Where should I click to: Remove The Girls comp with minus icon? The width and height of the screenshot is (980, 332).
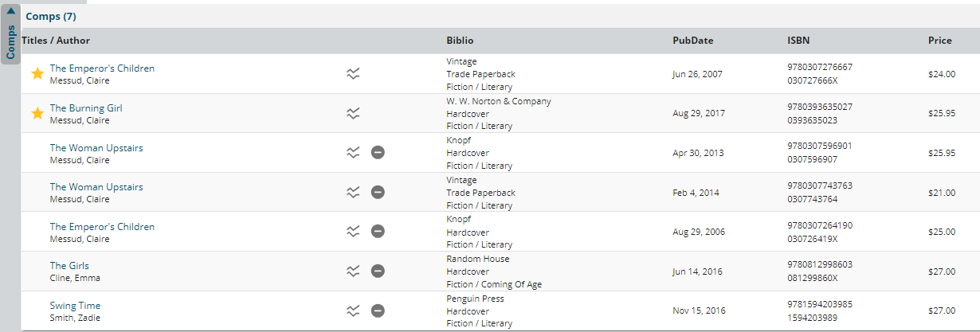tap(378, 271)
